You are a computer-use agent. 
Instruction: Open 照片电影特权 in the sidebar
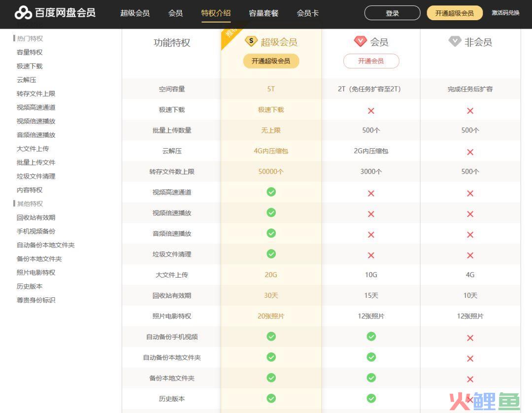click(x=36, y=273)
